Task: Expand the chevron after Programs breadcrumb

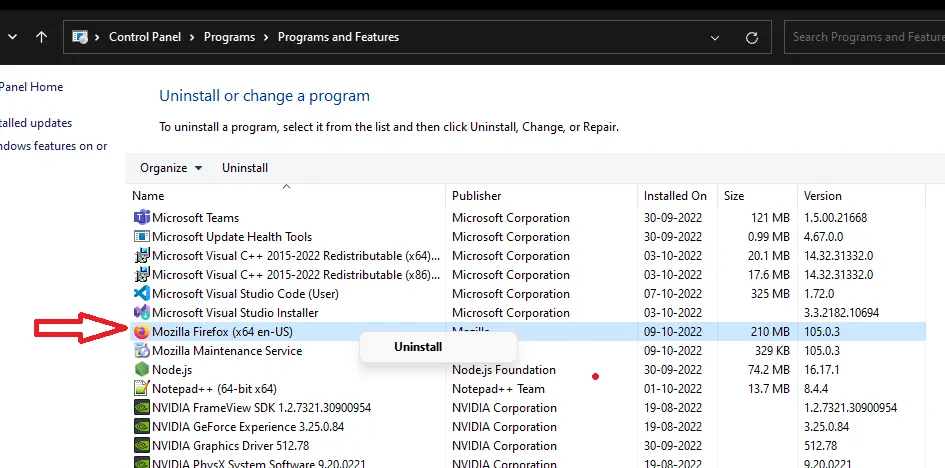Action: coord(266,37)
